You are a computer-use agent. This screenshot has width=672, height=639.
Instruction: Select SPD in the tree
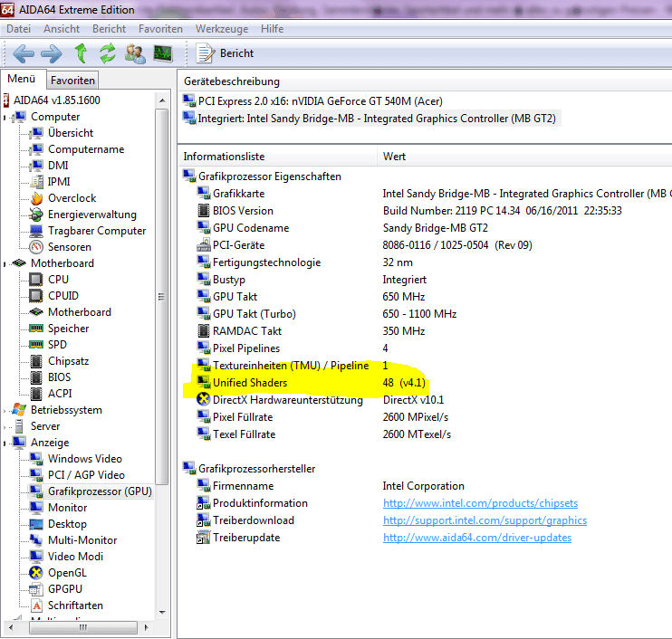coord(57,345)
